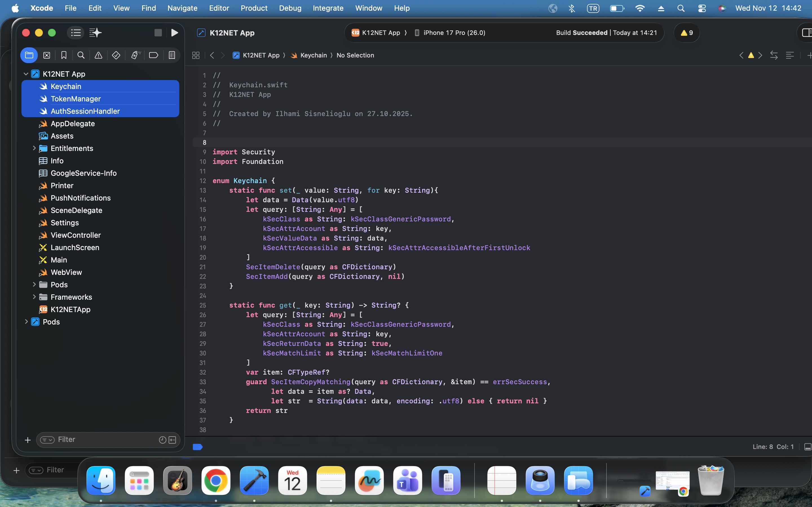This screenshot has width=812, height=507.
Task: Open the Source Control navigator tab
Action: pos(47,55)
